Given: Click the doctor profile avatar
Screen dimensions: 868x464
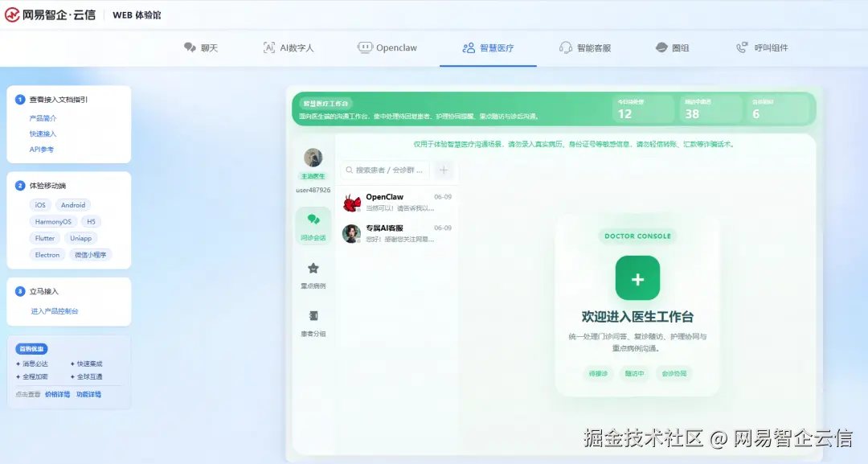Looking at the screenshot, I should [x=313, y=158].
